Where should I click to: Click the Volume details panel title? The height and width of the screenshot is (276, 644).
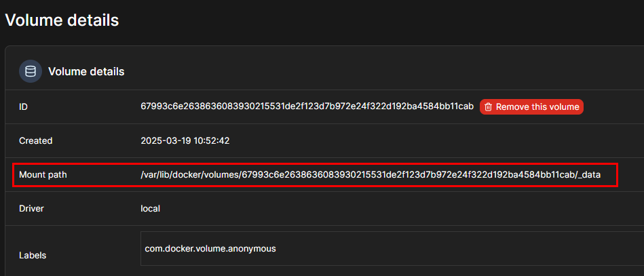point(86,72)
